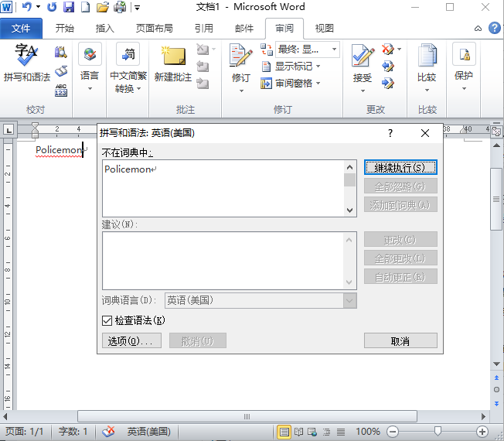This screenshot has height=441, width=504.
Task: Switch to Web Layout view icon
Action: coord(312,432)
